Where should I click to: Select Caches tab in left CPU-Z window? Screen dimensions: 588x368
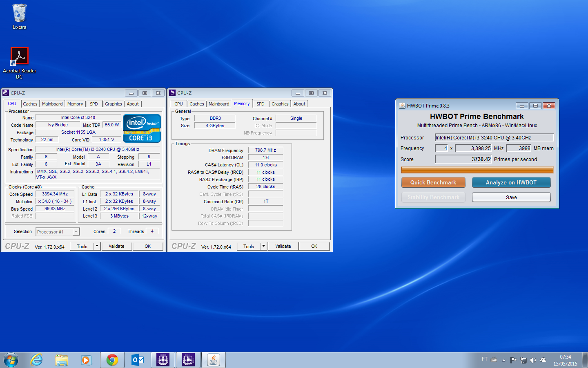click(x=30, y=104)
